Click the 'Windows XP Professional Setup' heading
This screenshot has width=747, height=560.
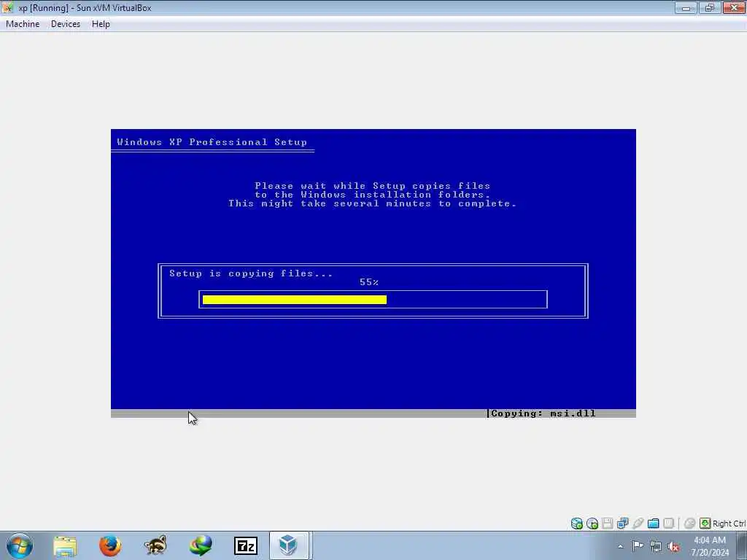(212, 142)
